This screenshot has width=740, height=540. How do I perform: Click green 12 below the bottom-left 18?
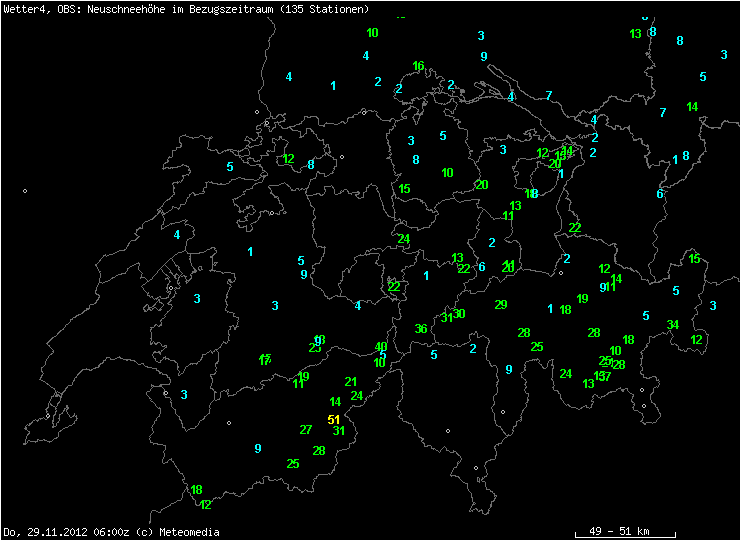[x=206, y=505]
